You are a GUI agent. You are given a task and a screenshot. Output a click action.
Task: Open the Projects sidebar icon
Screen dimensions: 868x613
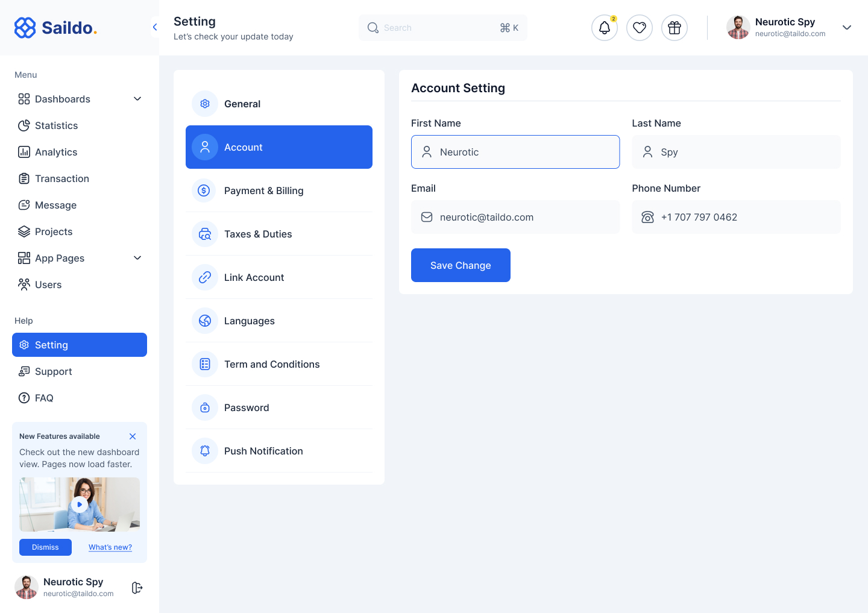pos(24,231)
